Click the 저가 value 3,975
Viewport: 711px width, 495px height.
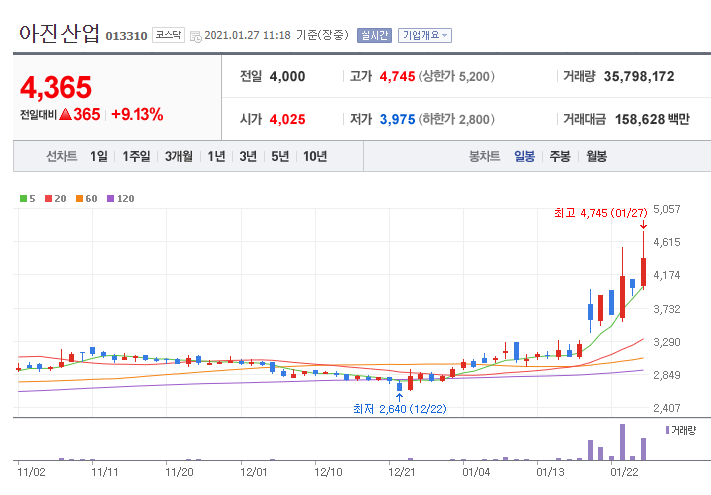pyautogui.click(x=397, y=119)
